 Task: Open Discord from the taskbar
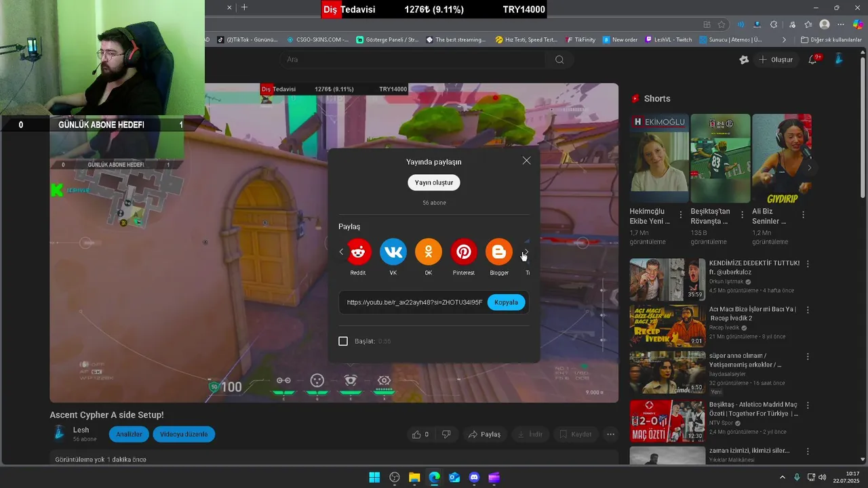pyautogui.click(x=474, y=477)
